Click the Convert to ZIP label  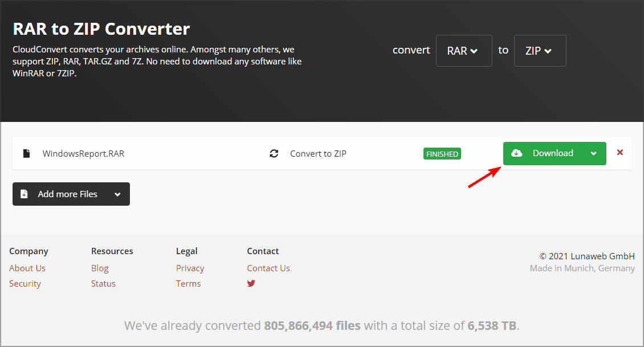pyautogui.click(x=318, y=154)
